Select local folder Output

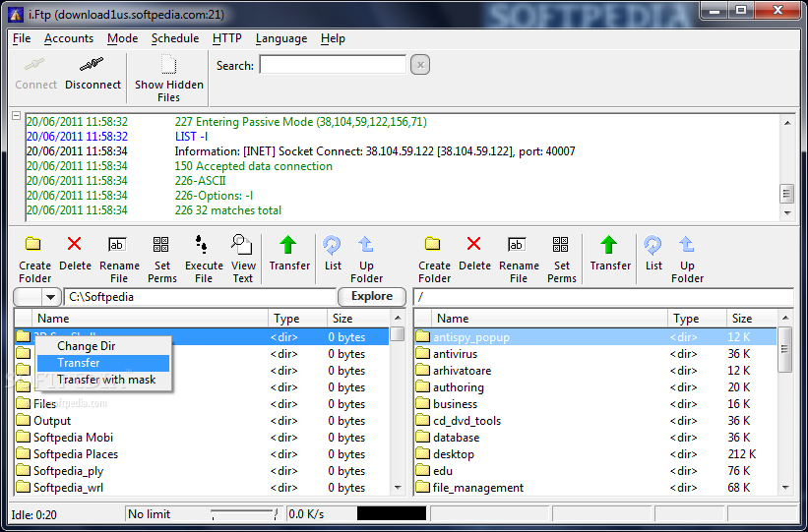[202, 421]
